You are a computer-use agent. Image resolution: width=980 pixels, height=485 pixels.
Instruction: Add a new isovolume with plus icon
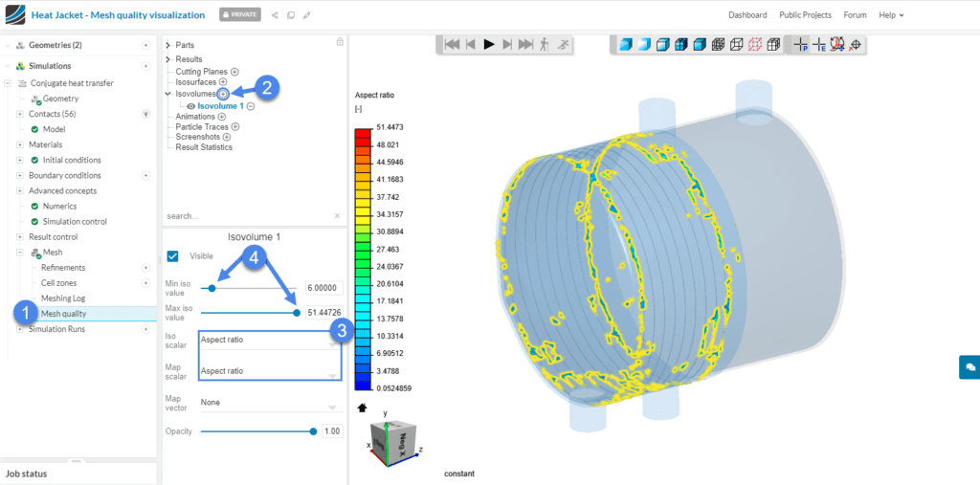click(x=223, y=94)
